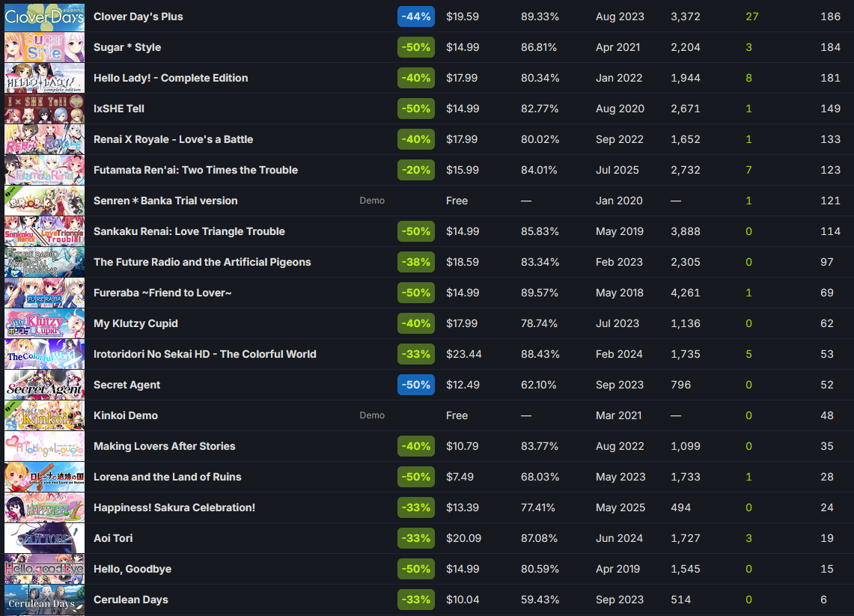Click the green 27 value for Clover Day's Plus
This screenshot has width=854, height=616.
pyautogui.click(x=752, y=17)
